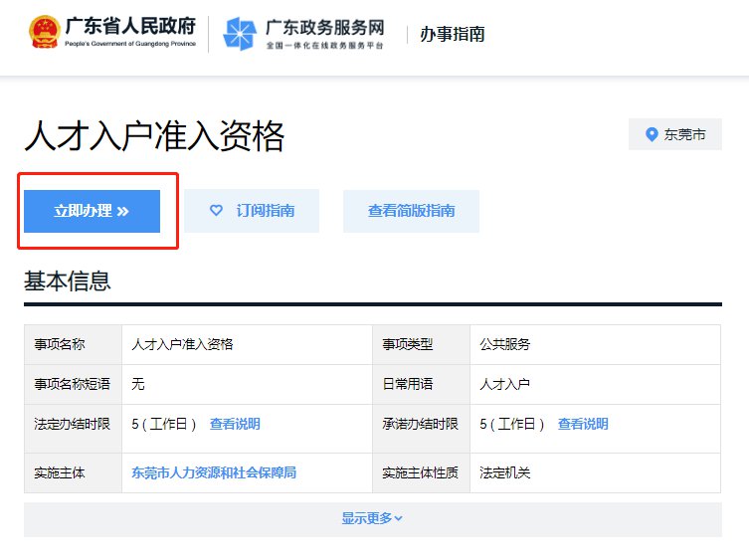
Task: Open the 东莞市 city selector
Action: tap(674, 134)
